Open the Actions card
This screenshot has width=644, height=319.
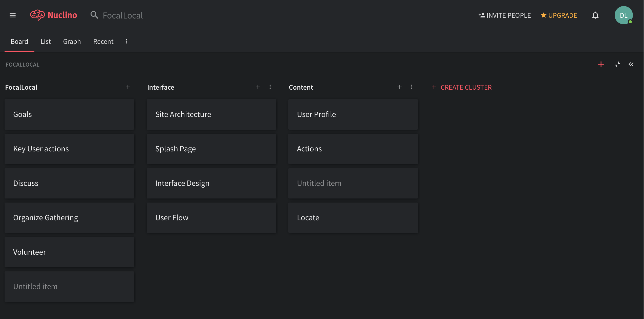[353, 149]
